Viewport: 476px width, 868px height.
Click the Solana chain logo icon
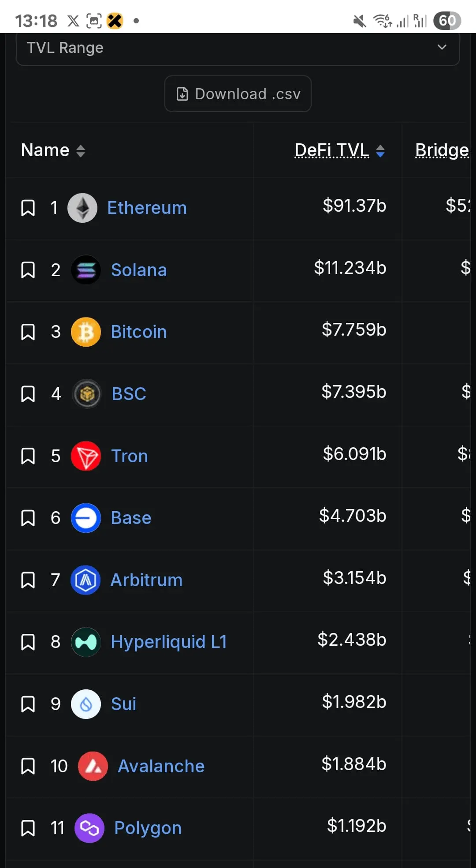[86, 270]
